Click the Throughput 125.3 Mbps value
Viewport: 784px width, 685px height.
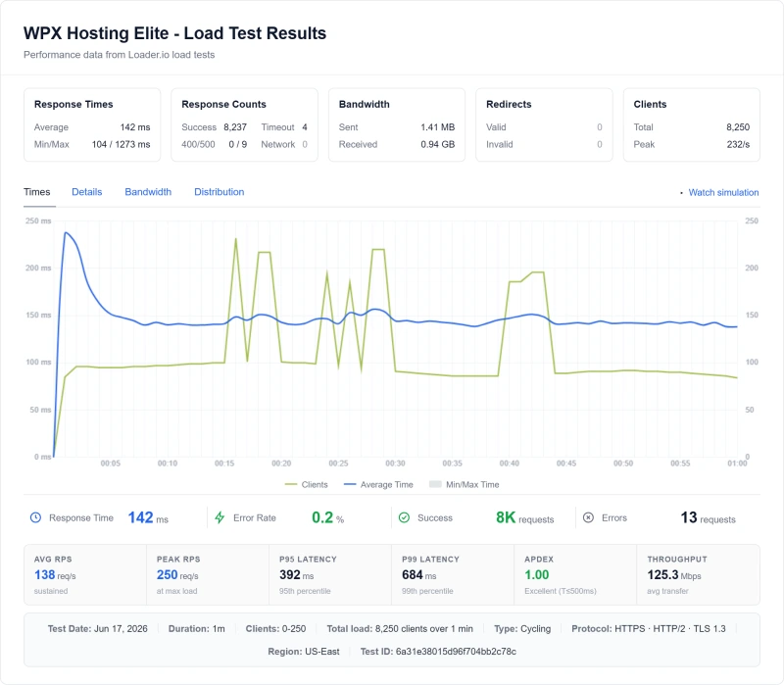[674, 575]
